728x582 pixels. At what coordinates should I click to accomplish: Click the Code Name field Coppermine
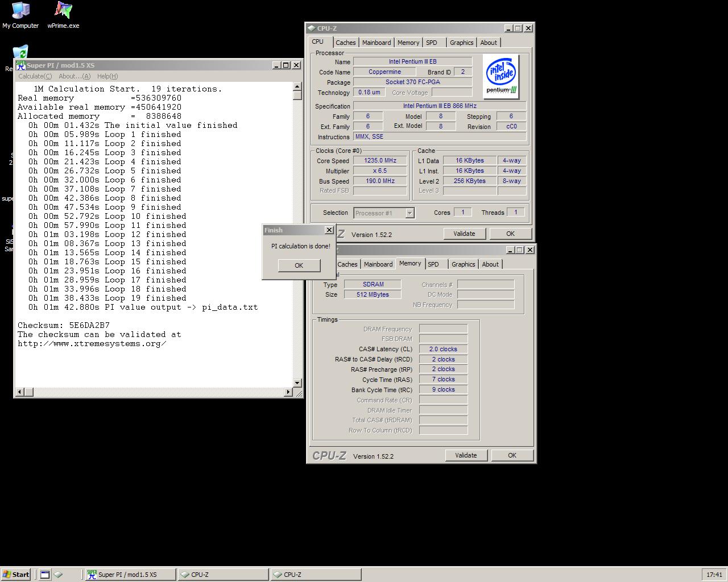384,72
